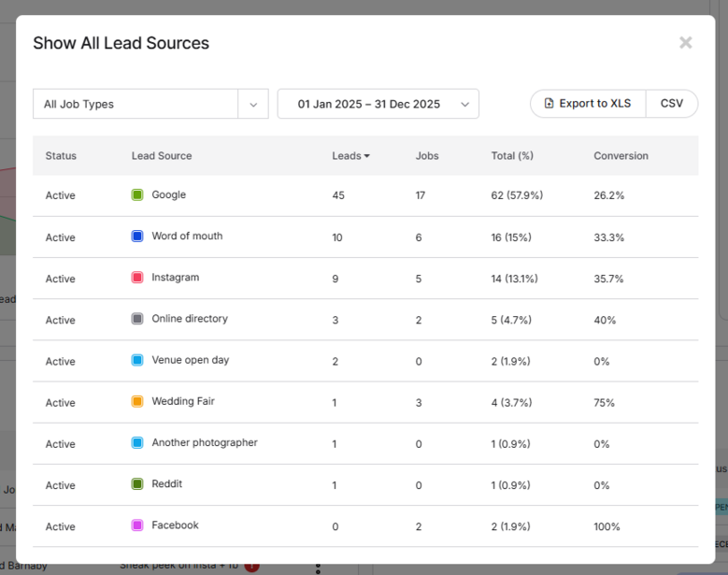Click the 4 (3.7%) total cell

511,403
